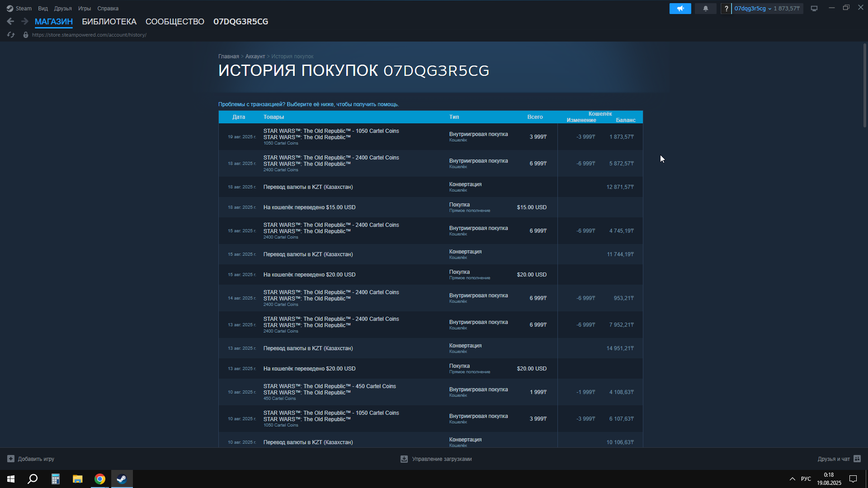Select the 13 авг. 2400 Cartel Coins transaction
868x488 pixels.
coord(430,325)
